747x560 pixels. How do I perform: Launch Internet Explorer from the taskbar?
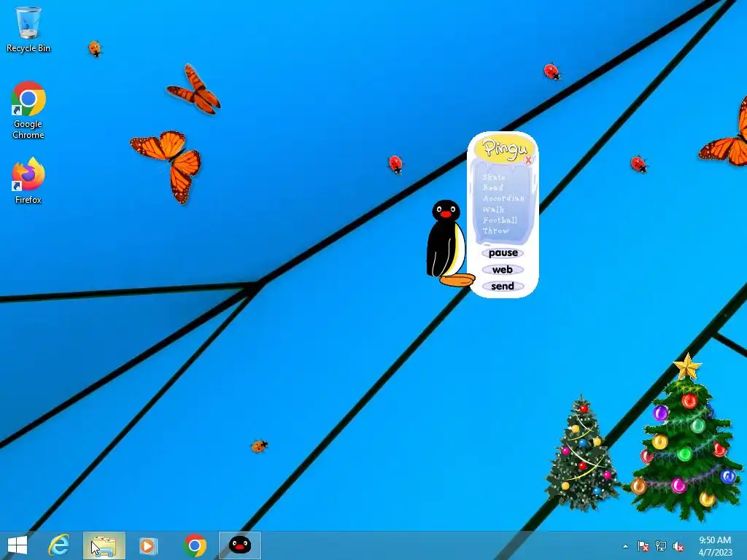coord(59,545)
